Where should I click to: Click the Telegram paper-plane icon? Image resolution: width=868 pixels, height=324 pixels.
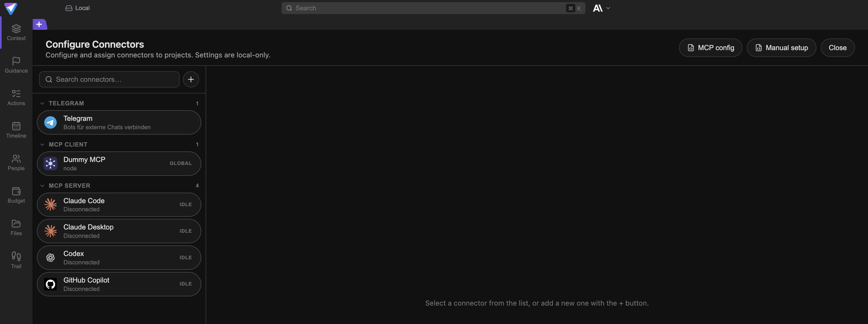pos(50,122)
